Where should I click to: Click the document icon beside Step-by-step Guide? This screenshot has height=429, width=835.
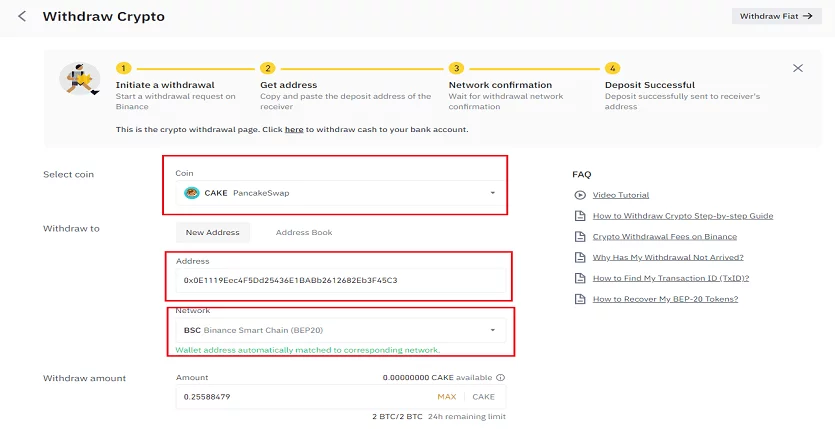tap(580, 216)
